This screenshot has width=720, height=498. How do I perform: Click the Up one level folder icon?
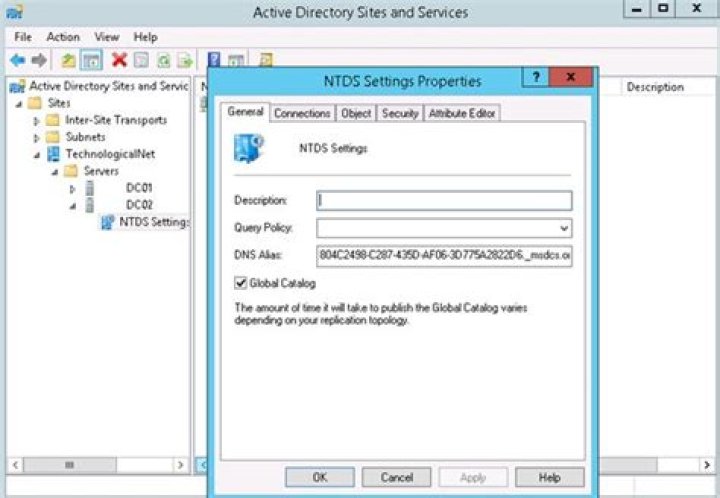point(68,60)
